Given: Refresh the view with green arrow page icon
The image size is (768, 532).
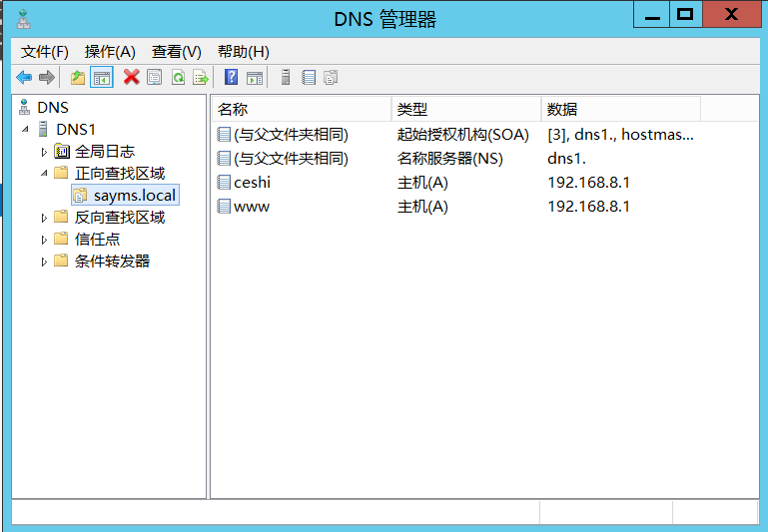Looking at the screenshot, I should tap(179, 77).
